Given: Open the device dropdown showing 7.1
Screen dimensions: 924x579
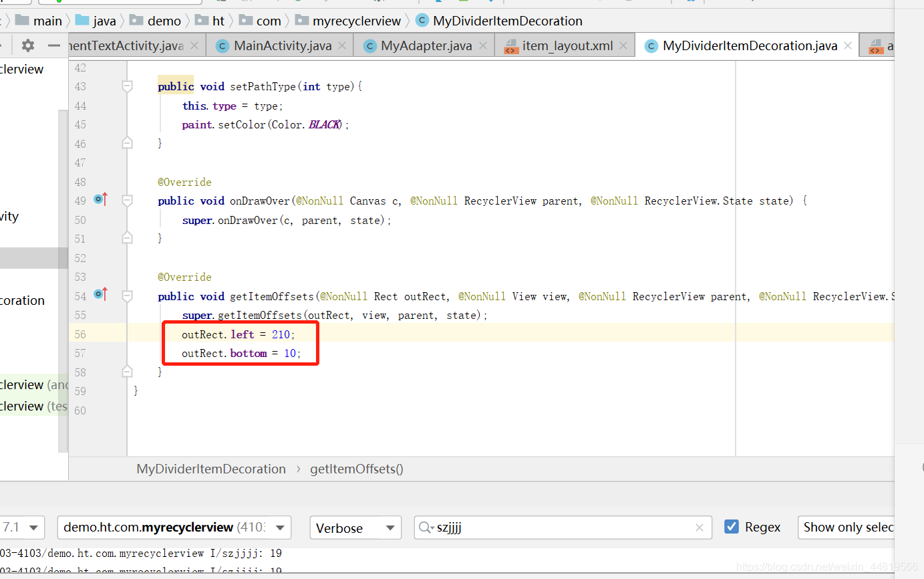Looking at the screenshot, I should (x=22, y=528).
